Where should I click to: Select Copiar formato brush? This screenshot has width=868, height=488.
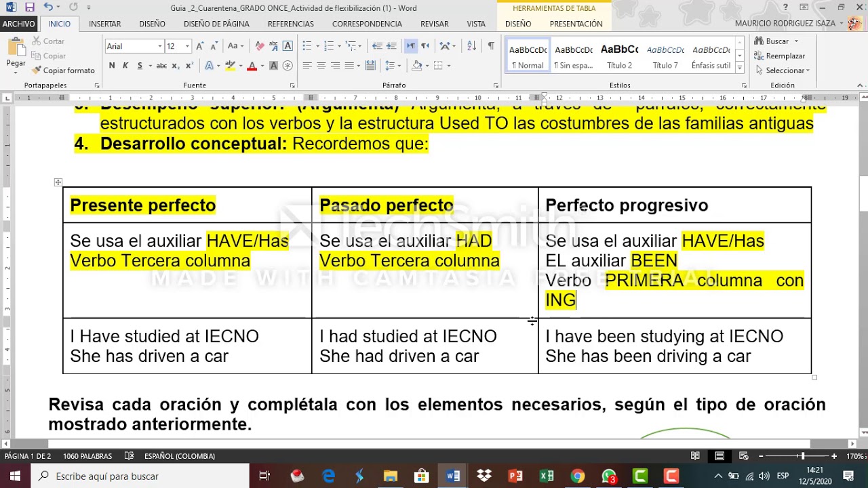(x=63, y=70)
